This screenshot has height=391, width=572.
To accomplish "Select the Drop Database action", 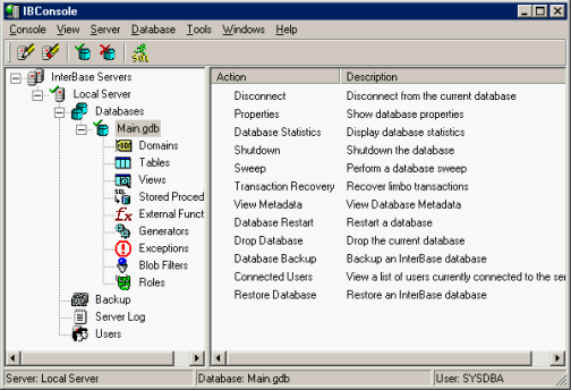I will (268, 241).
